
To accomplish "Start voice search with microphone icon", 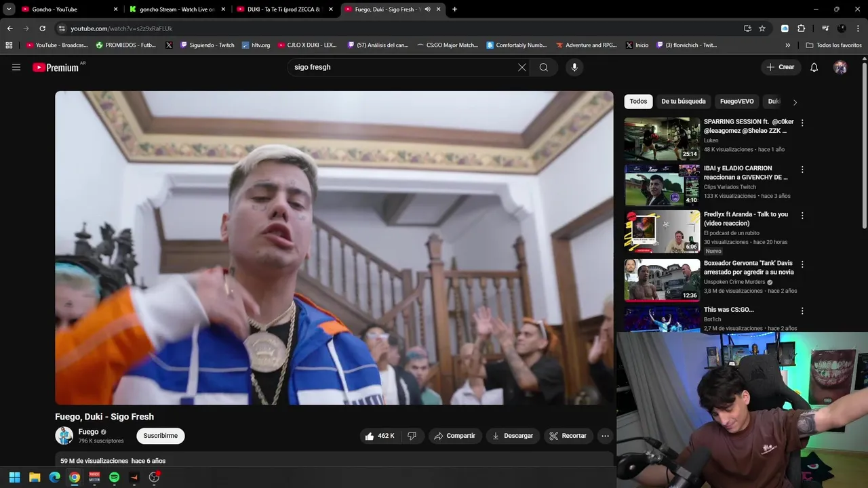I will click(574, 67).
